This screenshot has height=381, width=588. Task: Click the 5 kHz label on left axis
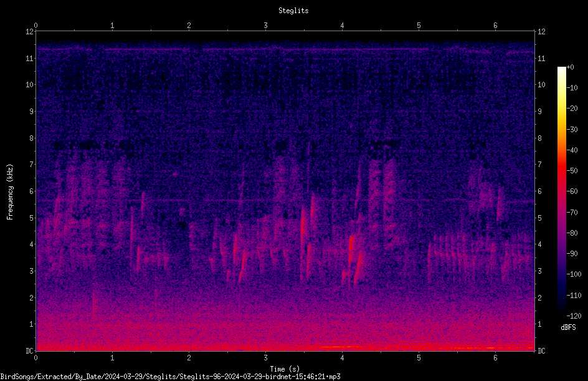[32, 218]
